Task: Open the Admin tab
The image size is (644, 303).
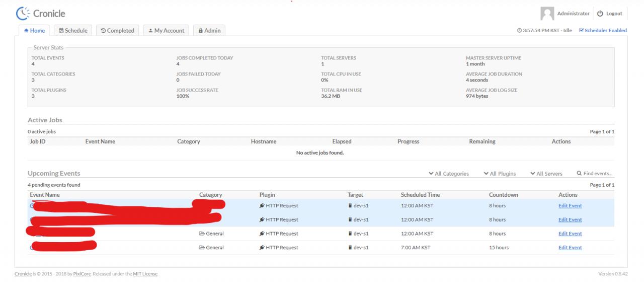Action: (209, 31)
